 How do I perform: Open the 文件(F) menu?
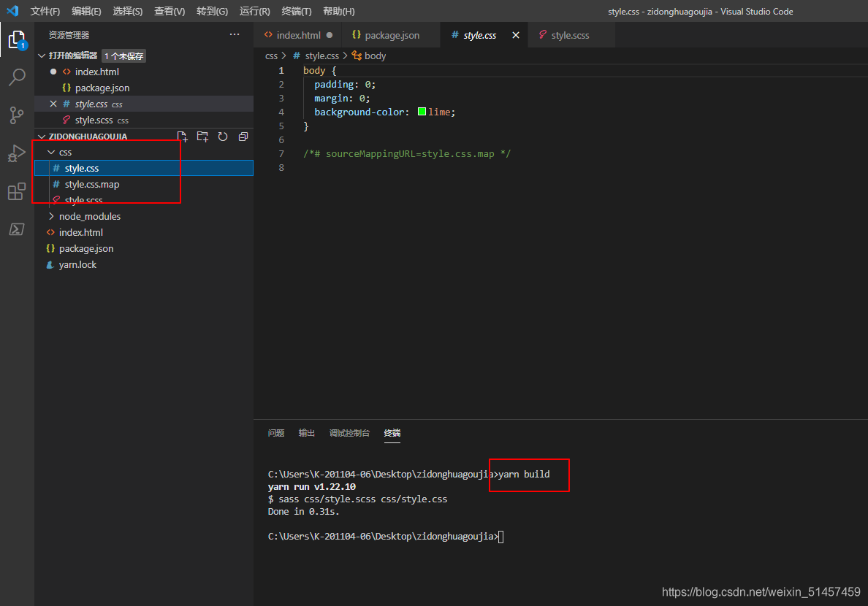(x=45, y=11)
